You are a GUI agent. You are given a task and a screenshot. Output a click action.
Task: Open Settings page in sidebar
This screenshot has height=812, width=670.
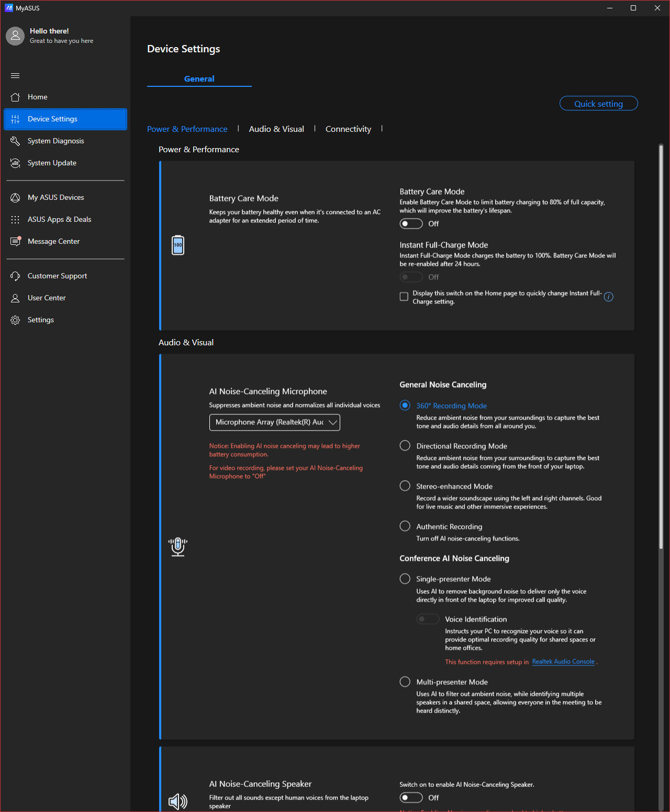click(65, 320)
